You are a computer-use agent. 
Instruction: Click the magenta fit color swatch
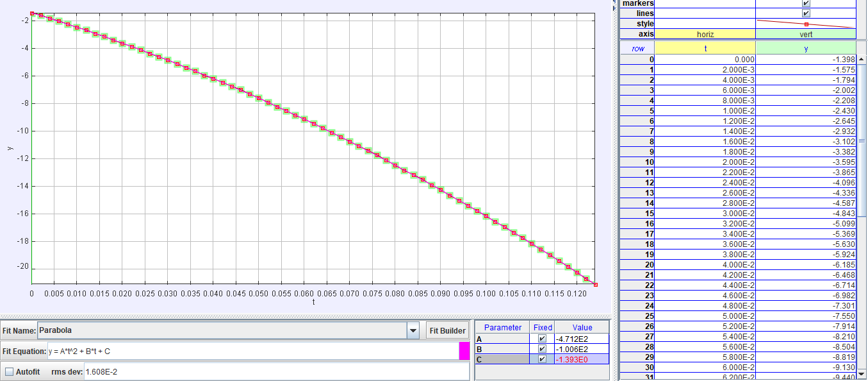coord(464,351)
